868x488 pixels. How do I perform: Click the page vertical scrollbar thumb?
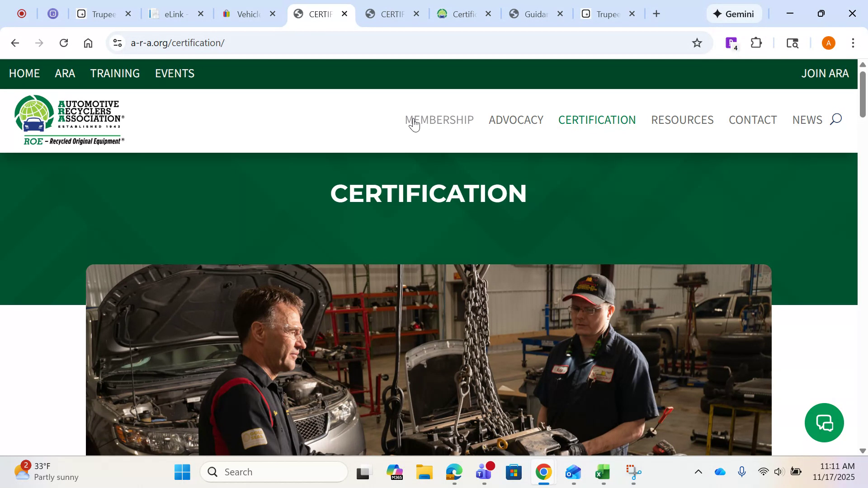click(x=862, y=94)
